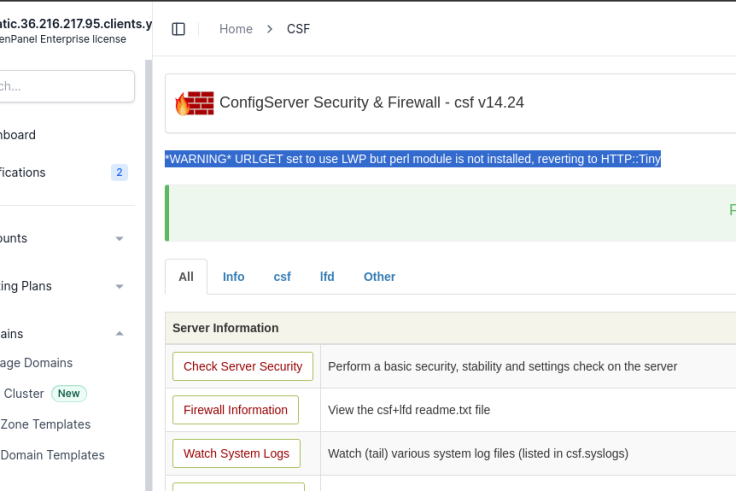
Task: Click the sidebar vertical scrollbar
Action: click(x=148, y=275)
